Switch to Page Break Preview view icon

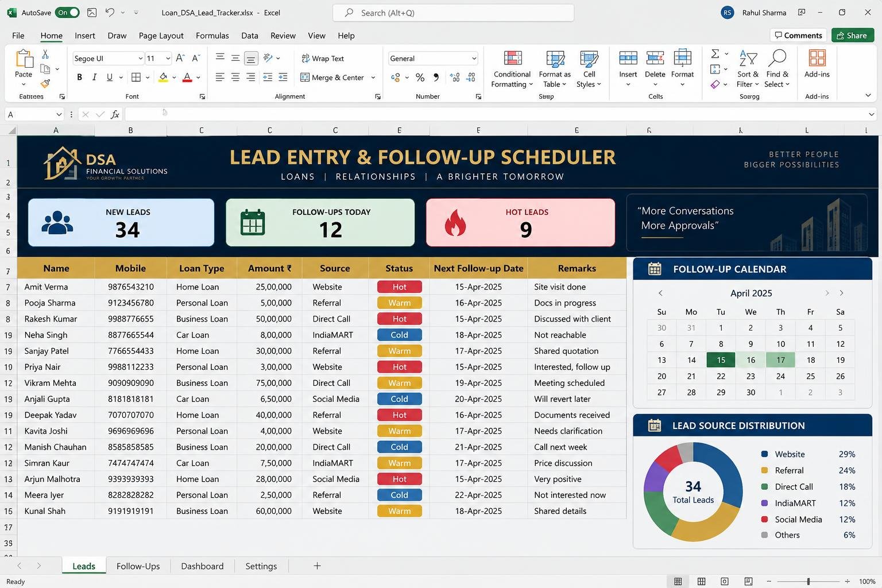pos(748,582)
